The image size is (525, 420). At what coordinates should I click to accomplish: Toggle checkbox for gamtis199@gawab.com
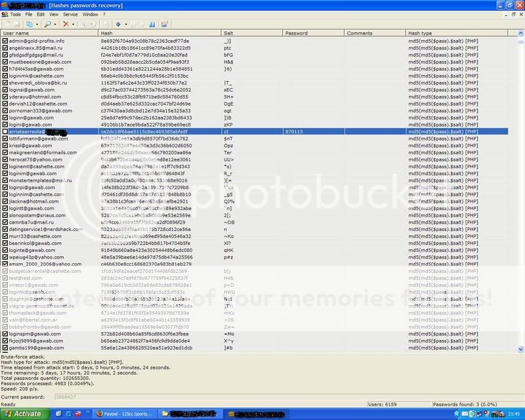[5, 348]
